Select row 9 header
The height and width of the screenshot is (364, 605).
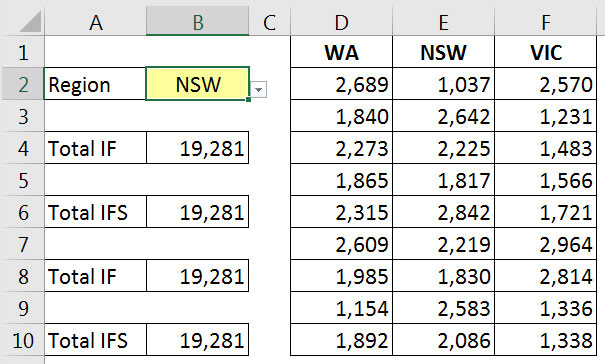[x=22, y=308]
